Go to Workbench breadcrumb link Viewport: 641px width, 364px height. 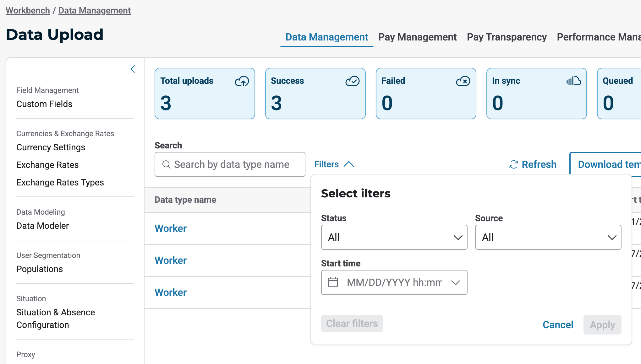pyautogui.click(x=28, y=10)
